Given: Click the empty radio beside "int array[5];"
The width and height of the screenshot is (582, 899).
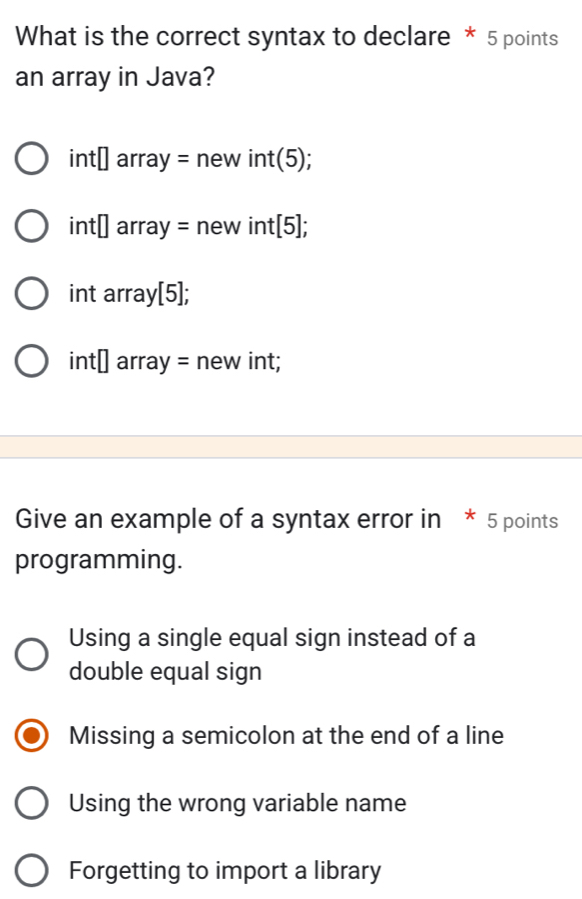Looking at the screenshot, I should 31,293.
